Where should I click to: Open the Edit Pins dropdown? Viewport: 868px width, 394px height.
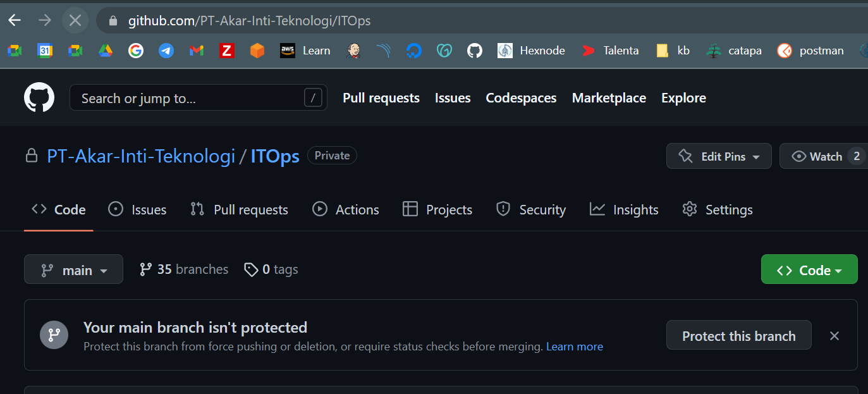719,156
